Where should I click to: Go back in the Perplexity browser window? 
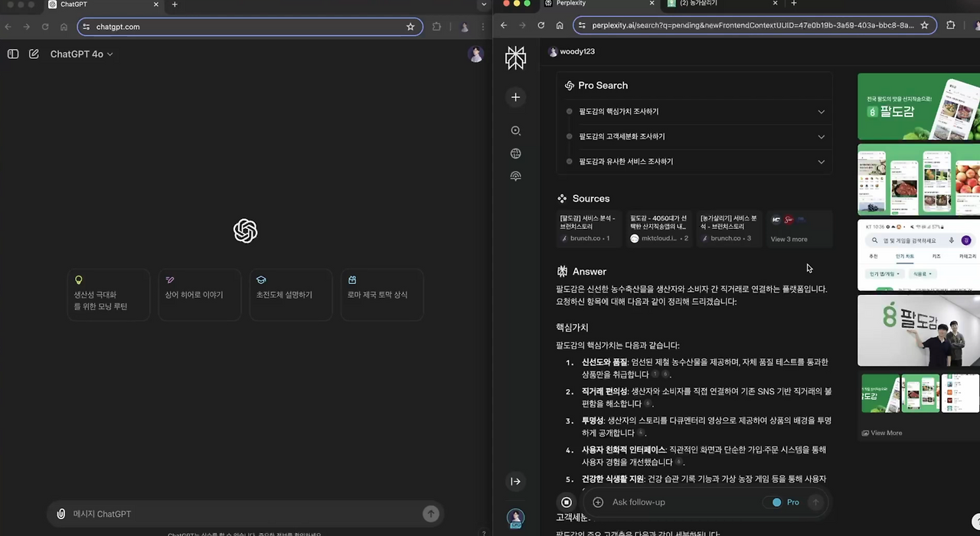click(504, 25)
